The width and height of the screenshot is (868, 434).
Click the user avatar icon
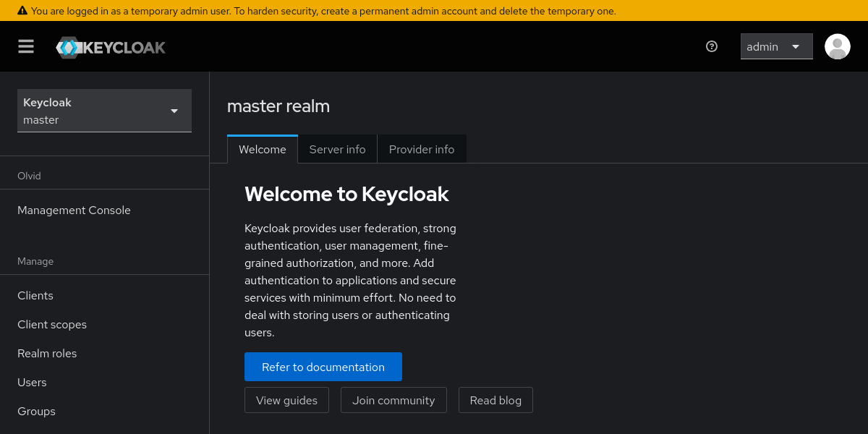pyautogui.click(x=838, y=46)
